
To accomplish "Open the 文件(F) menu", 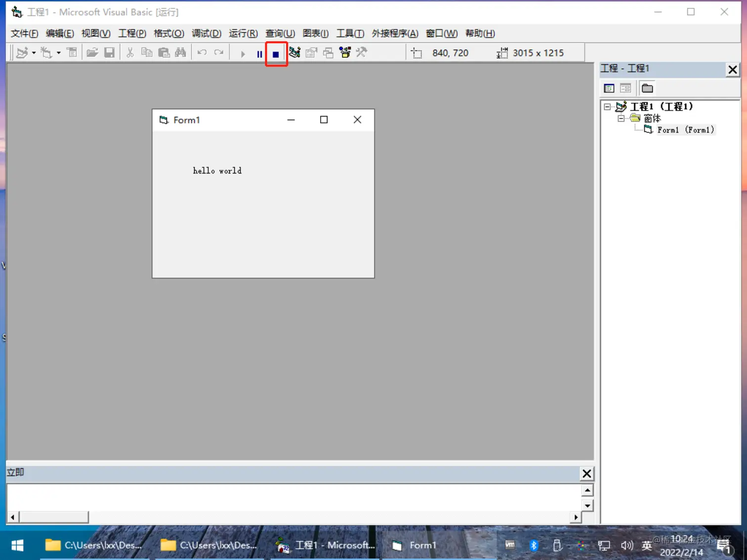I will tap(25, 33).
